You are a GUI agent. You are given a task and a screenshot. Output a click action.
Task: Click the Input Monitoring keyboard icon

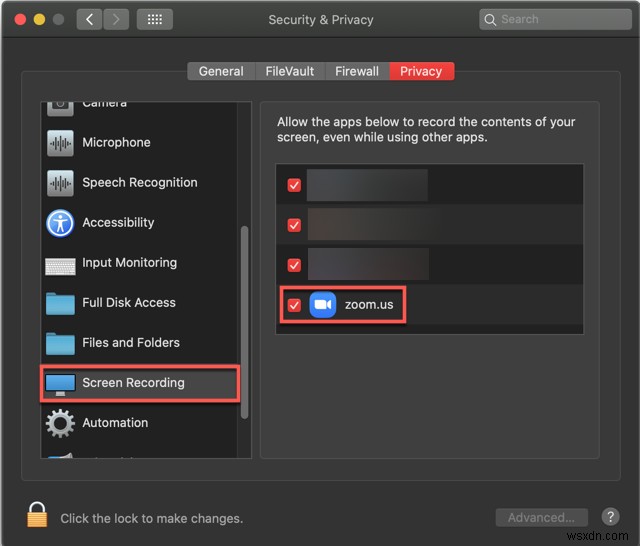tap(60, 266)
